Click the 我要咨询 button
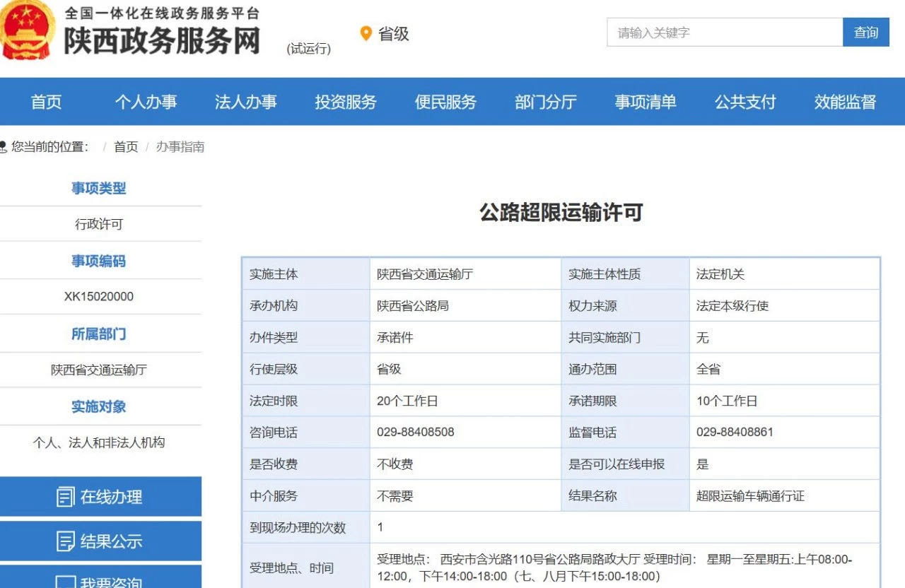 pyautogui.click(x=100, y=577)
